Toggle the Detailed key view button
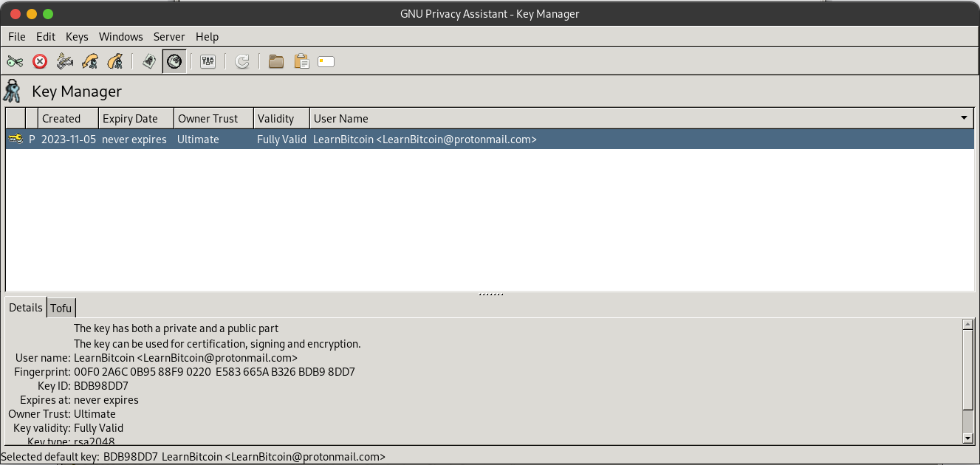980x465 pixels. click(174, 62)
